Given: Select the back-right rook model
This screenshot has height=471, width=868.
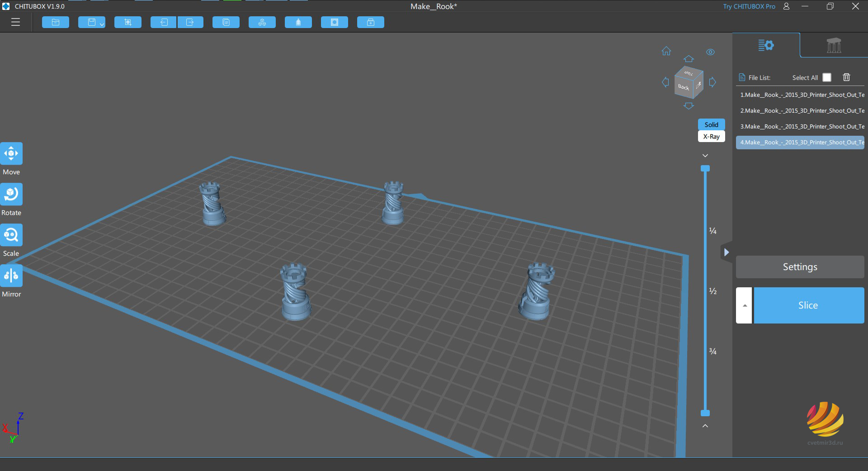Looking at the screenshot, I should coord(393,203).
